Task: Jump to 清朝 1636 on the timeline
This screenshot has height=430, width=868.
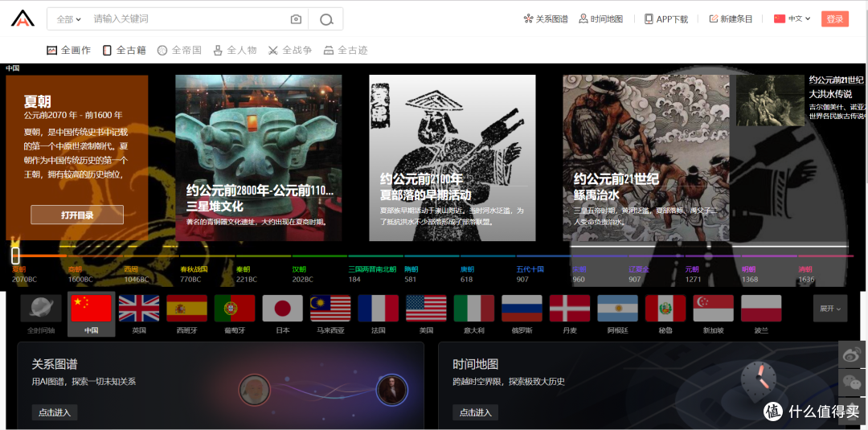Action: [806, 274]
